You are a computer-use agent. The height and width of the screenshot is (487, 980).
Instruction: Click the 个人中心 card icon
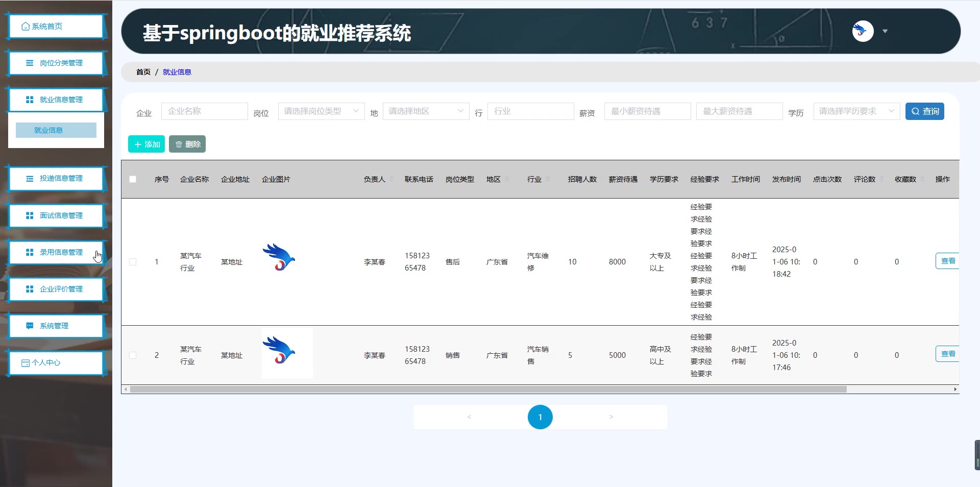[x=26, y=363]
